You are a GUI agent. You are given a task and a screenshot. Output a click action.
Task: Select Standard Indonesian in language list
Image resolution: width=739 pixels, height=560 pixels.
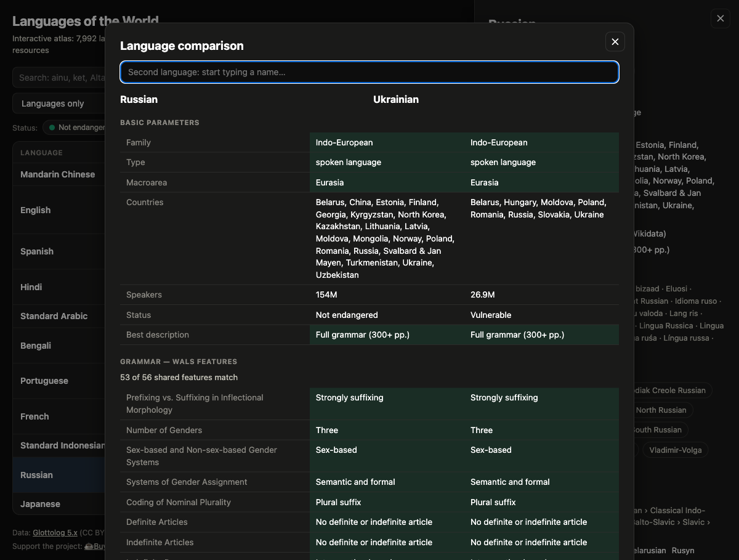59,445
